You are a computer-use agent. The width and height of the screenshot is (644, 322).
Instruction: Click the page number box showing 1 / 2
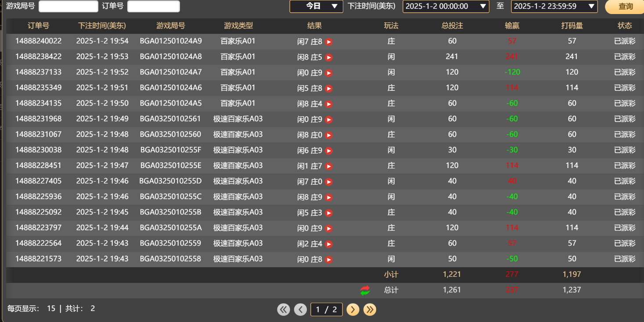click(326, 309)
